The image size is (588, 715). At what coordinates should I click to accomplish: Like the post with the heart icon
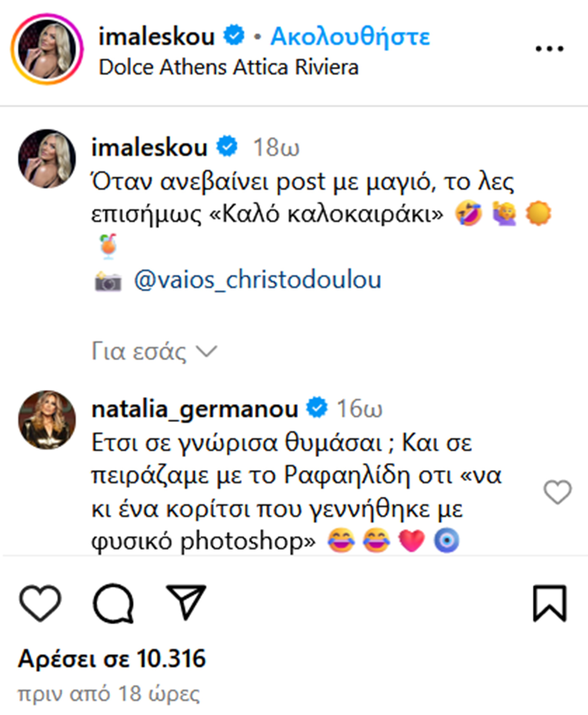pos(40,603)
